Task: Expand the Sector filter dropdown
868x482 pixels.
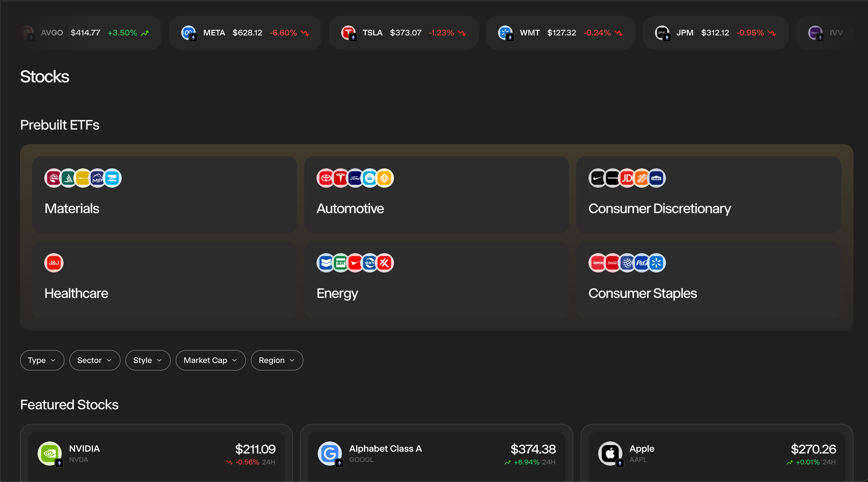Action: pyautogui.click(x=94, y=360)
